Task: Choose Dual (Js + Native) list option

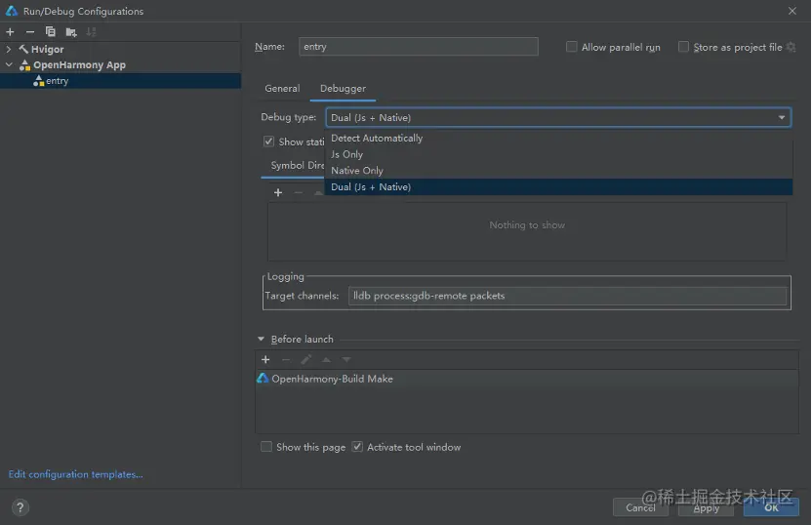Action: click(558, 187)
